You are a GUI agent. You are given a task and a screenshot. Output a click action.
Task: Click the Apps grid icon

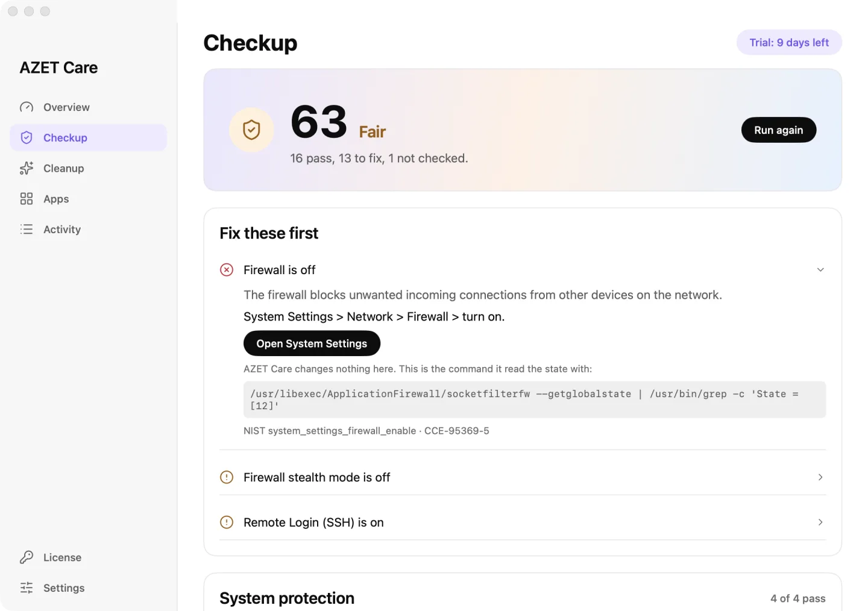(x=27, y=199)
